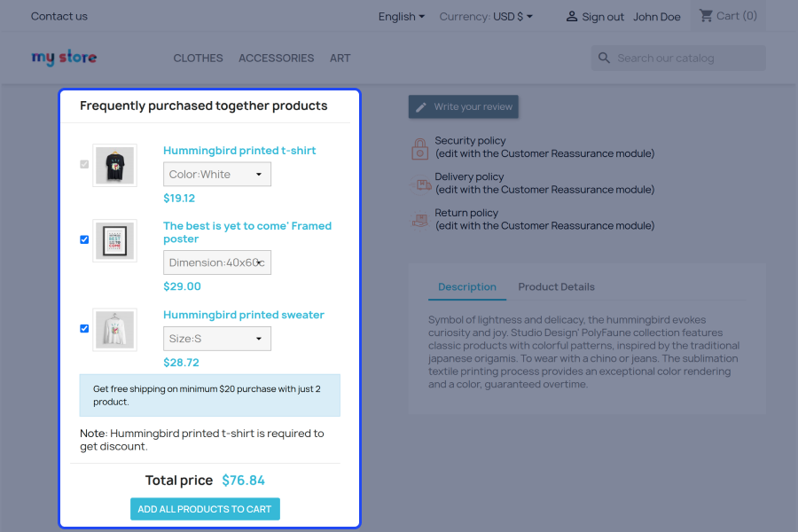The width and height of the screenshot is (798, 532).
Task: Uncheck the Framed poster checkbox
Action: pyautogui.click(x=84, y=239)
